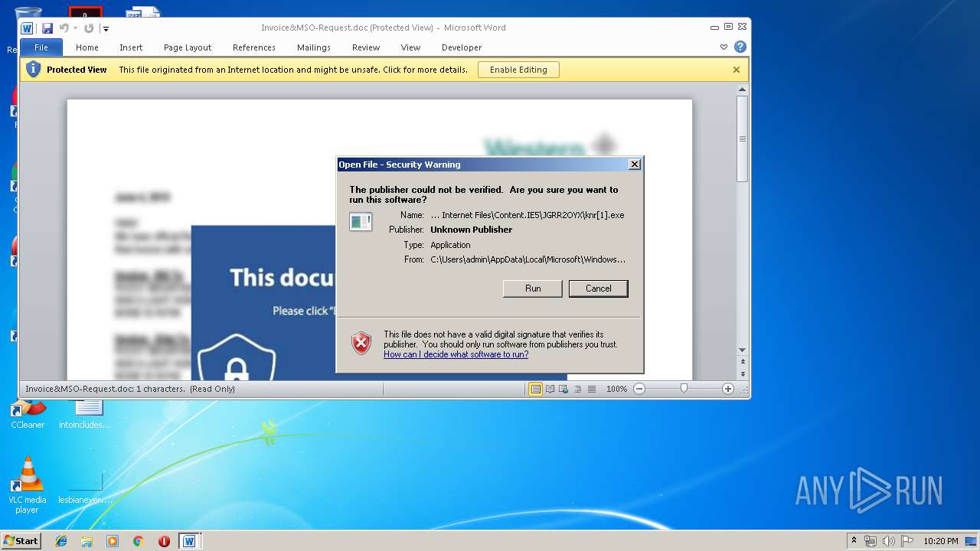Click the Zoom Out minus button
The height and width of the screenshot is (551, 980).
point(639,389)
